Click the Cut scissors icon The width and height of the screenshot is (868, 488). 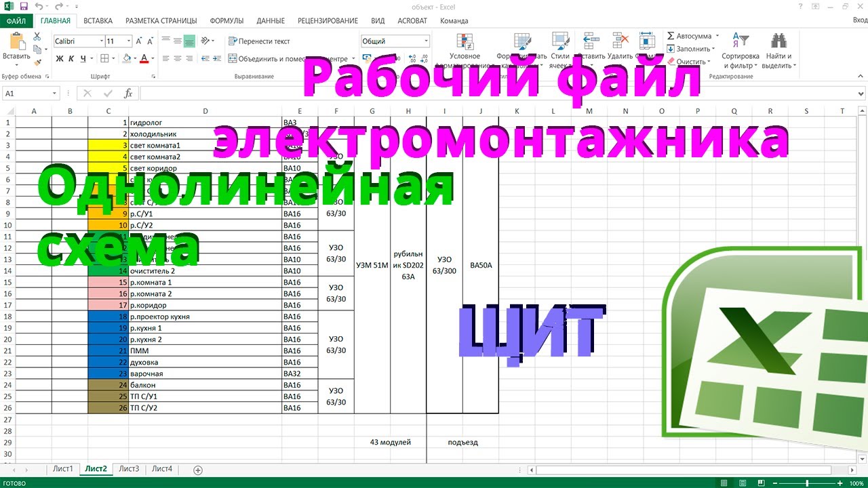[x=38, y=37]
